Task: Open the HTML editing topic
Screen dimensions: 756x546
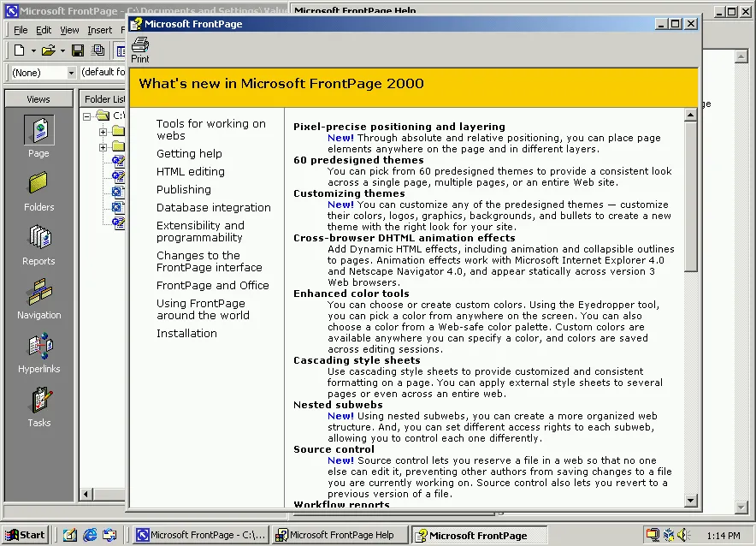Action: (190, 171)
